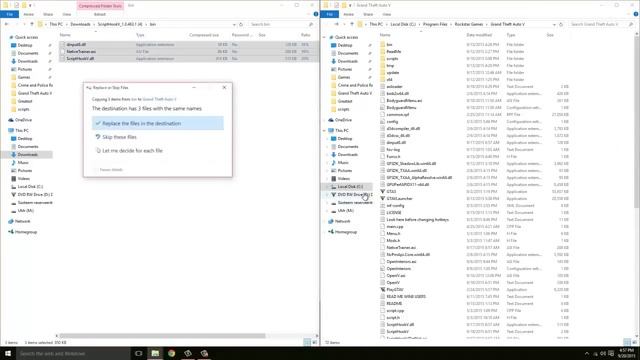Open Task View on taskbar
The width and height of the screenshot is (640, 360).
point(138,353)
